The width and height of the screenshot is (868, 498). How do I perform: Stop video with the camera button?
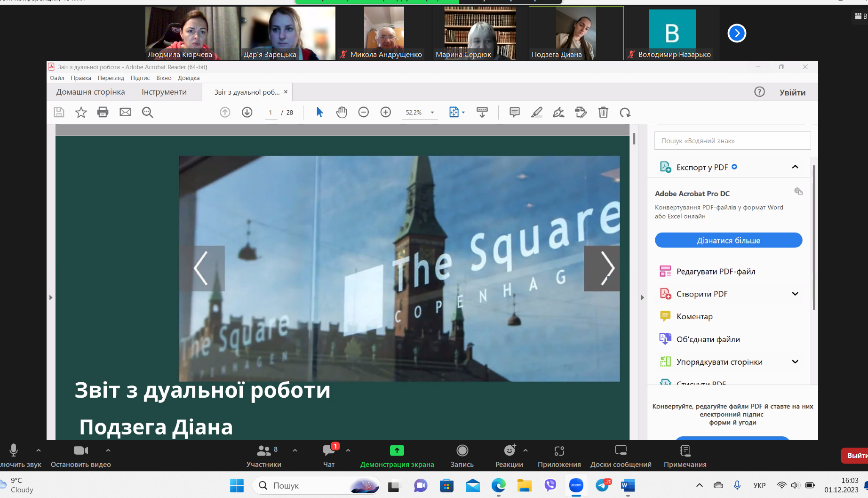(80, 451)
